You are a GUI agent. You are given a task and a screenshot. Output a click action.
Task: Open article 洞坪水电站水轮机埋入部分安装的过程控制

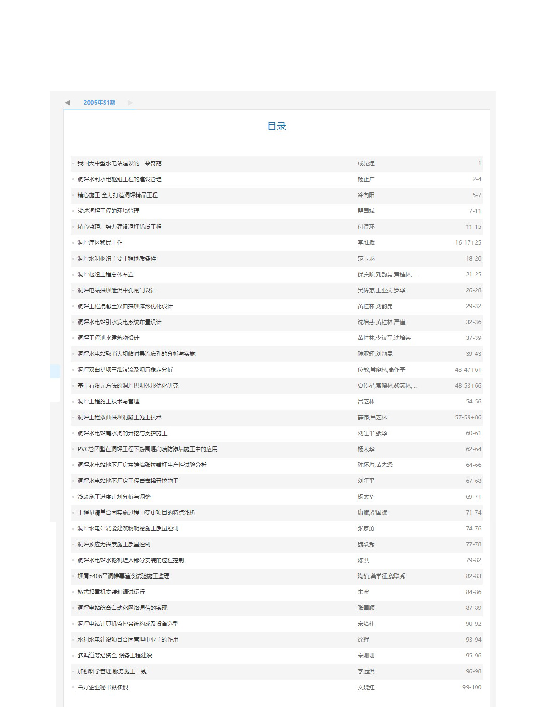pos(131,560)
